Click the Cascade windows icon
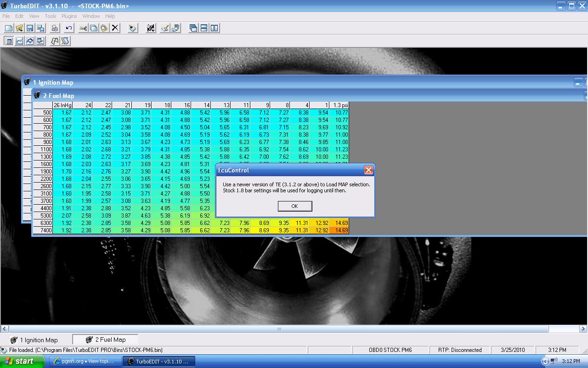This screenshot has height=368, width=588. [193, 29]
